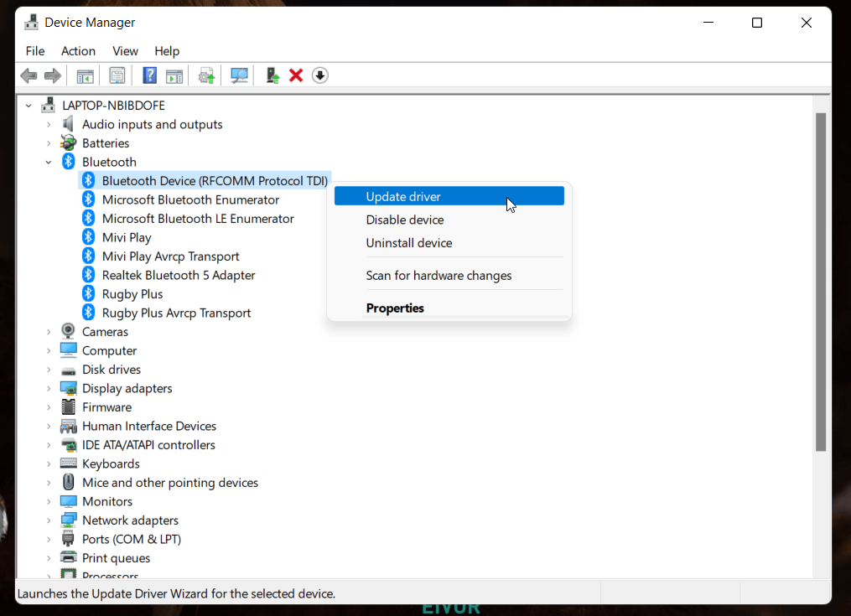Click the mouse icon for Mice and other pointing devices
The width and height of the screenshot is (851, 616).
[69, 482]
